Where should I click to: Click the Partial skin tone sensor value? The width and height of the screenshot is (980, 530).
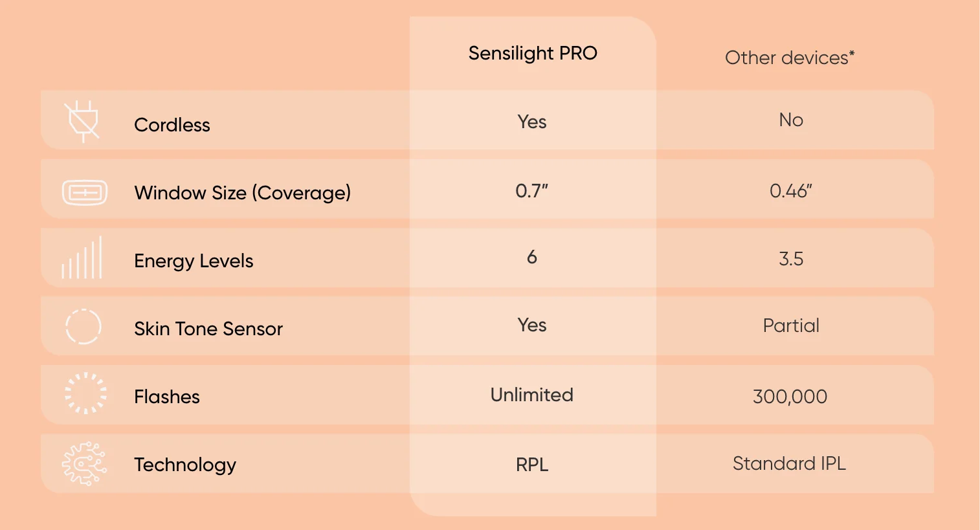(x=791, y=326)
